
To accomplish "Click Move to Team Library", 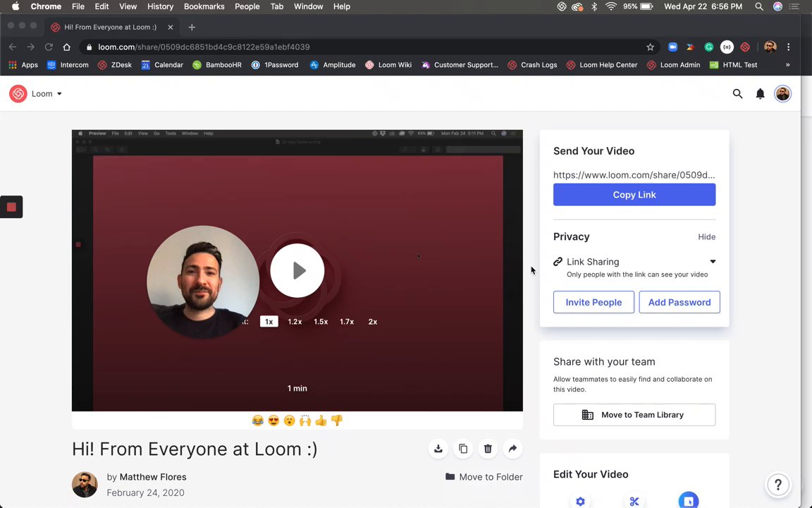I will (x=634, y=415).
